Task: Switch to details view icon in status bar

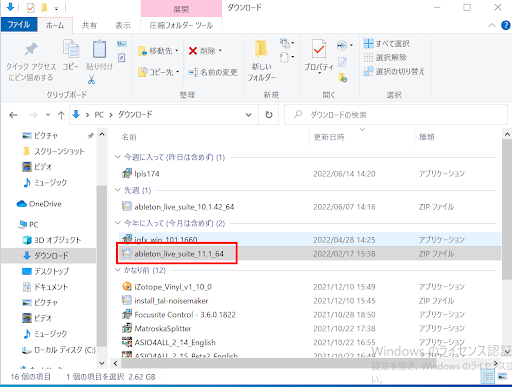Action: click(x=488, y=377)
